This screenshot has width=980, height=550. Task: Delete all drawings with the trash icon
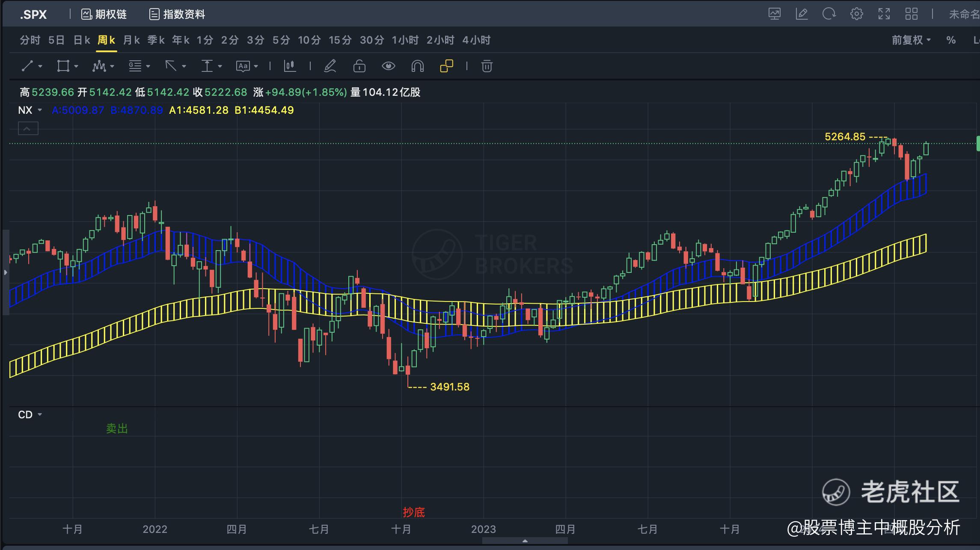(x=487, y=66)
